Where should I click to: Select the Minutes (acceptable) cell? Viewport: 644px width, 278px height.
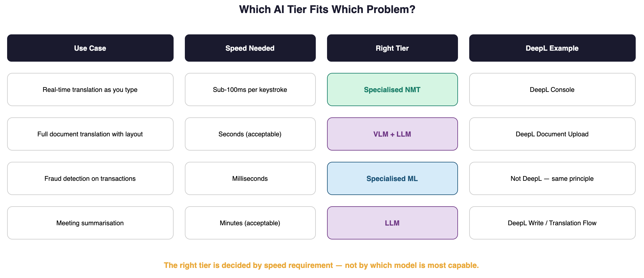[x=250, y=223]
